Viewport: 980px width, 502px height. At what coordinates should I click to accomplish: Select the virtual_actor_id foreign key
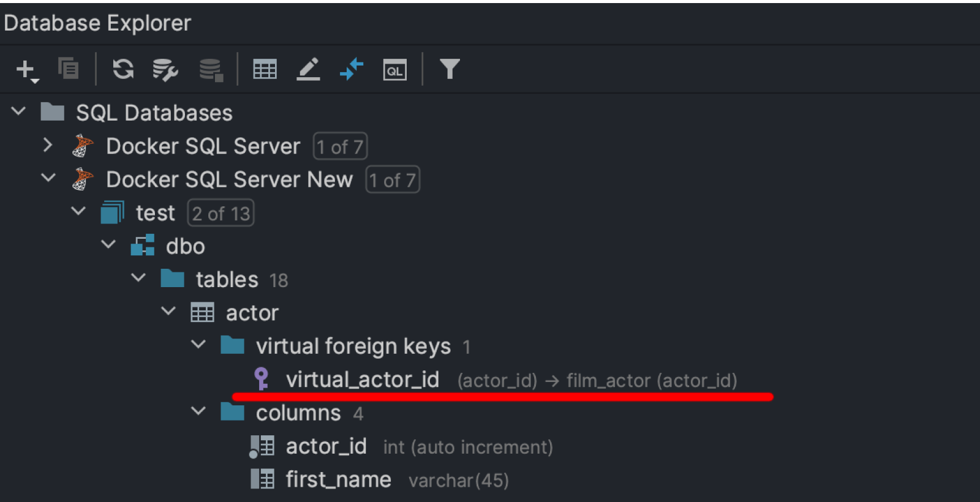click(x=362, y=380)
